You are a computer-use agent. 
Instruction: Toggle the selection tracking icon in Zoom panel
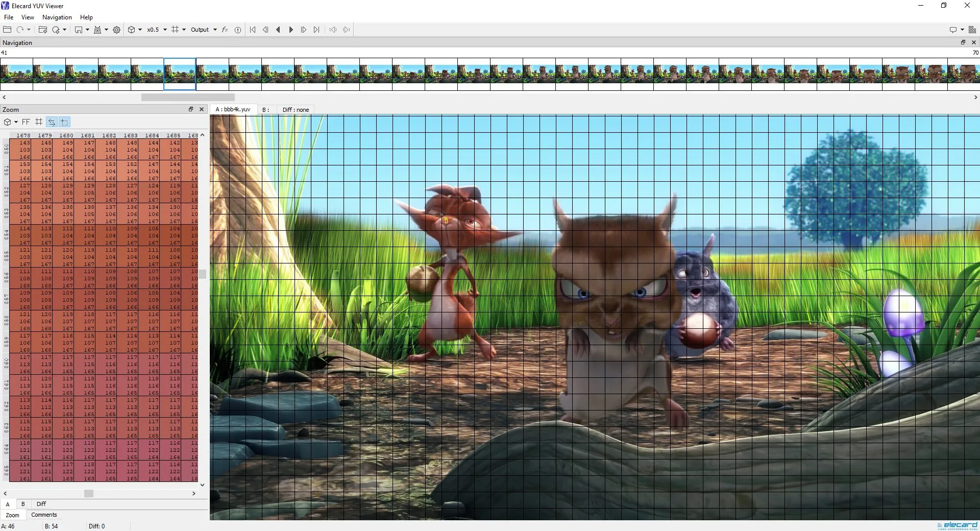click(64, 122)
